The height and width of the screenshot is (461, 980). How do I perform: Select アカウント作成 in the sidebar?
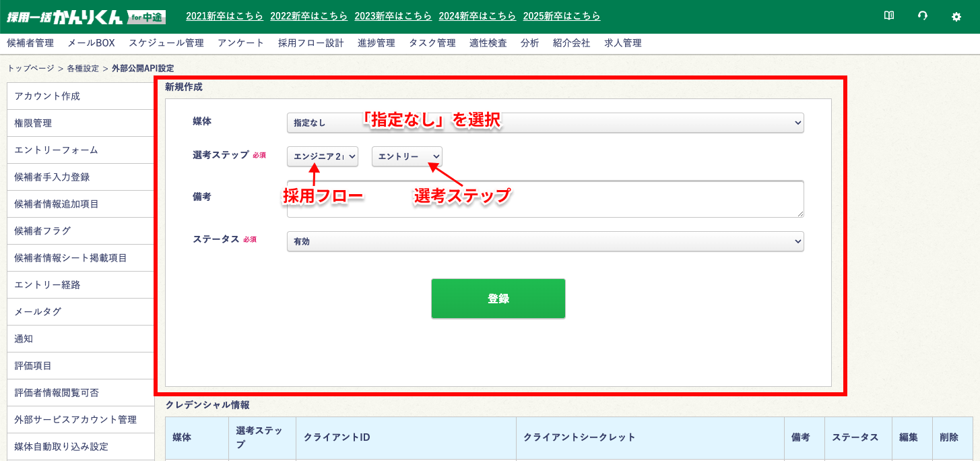point(47,96)
